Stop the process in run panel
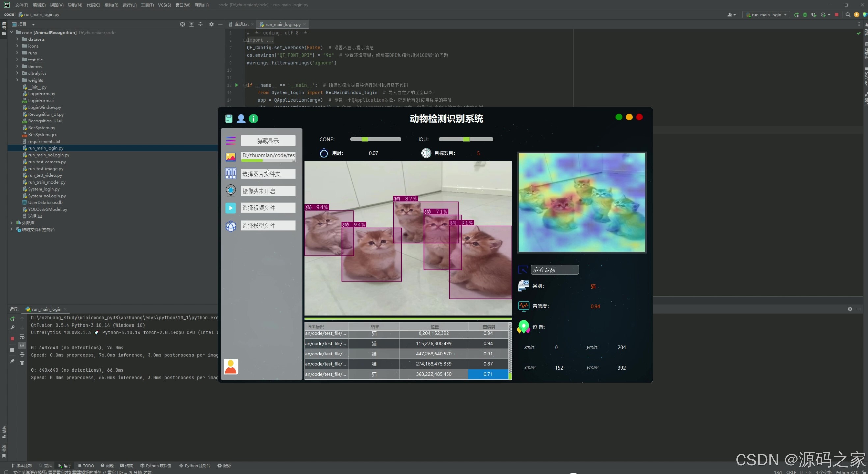The height and width of the screenshot is (474, 868). 12,339
